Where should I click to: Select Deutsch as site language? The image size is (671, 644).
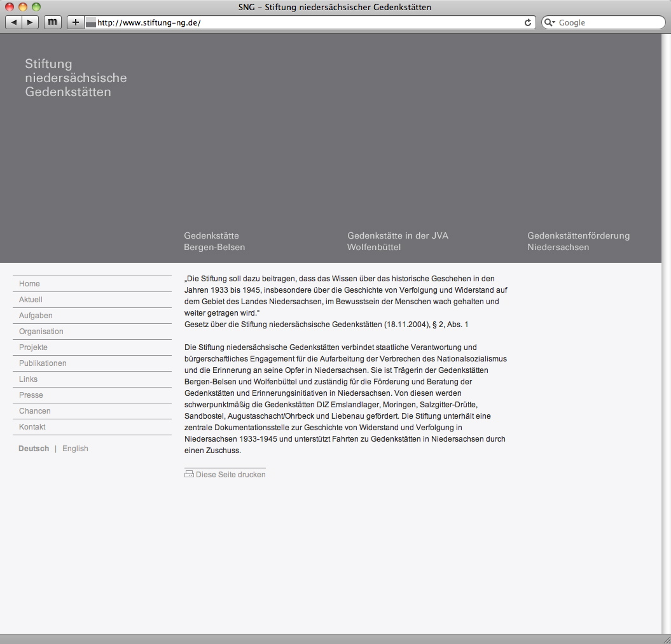point(33,448)
